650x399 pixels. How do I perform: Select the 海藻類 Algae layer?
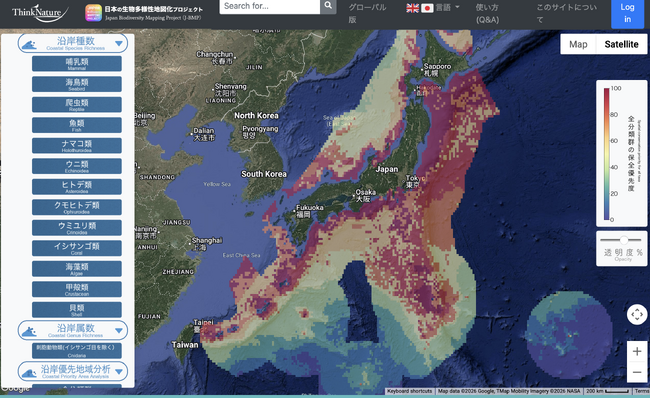(x=77, y=268)
